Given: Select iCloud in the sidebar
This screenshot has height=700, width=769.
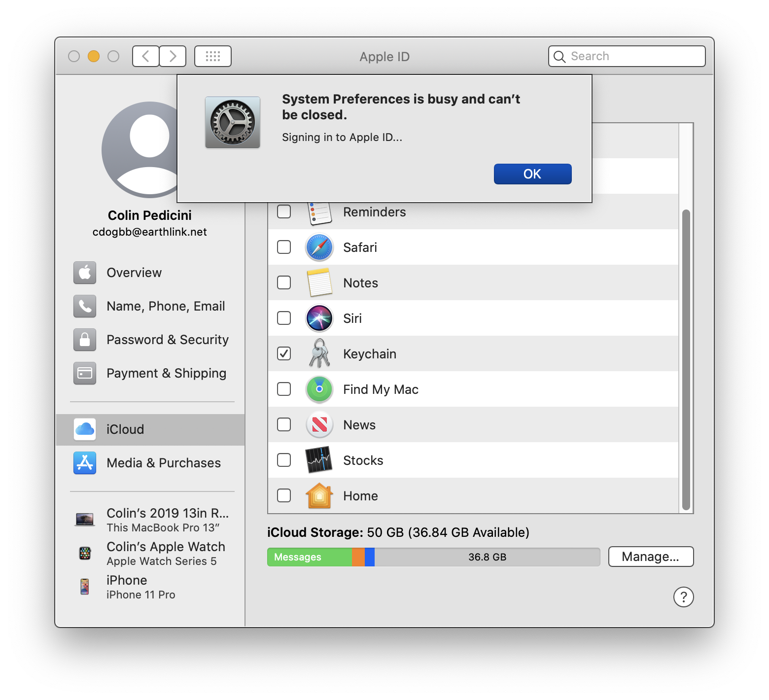Looking at the screenshot, I should pos(150,429).
